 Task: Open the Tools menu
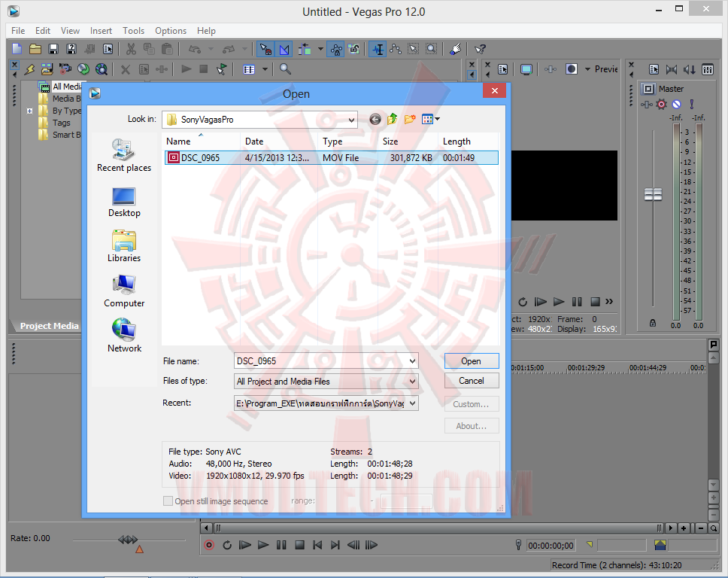[133, 31]
